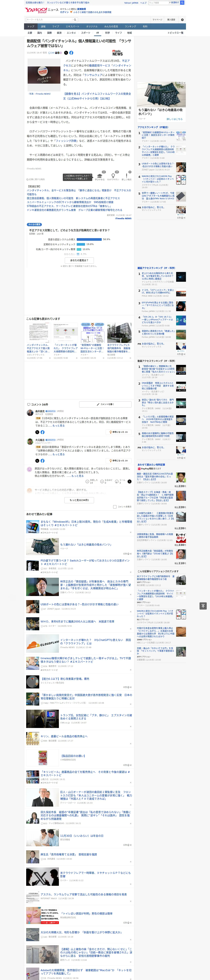Click the うーん reaction face icon
The image size is (210, 980).
coord(117,482)
